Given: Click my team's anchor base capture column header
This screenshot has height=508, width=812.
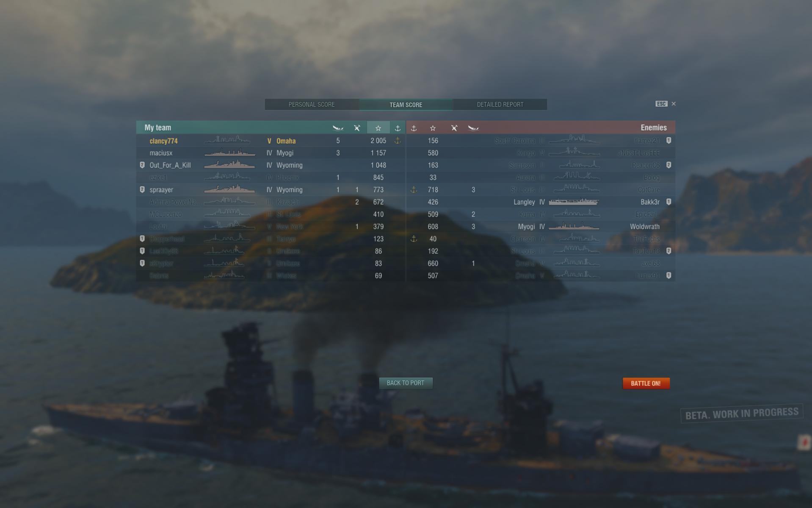Looking at the screenshot, I should [x=398, y=128].
